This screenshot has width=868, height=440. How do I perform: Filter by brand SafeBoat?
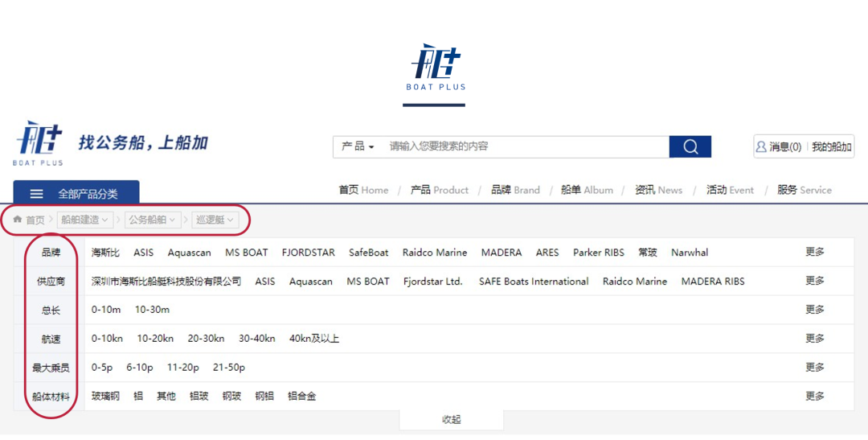[369, 252]
